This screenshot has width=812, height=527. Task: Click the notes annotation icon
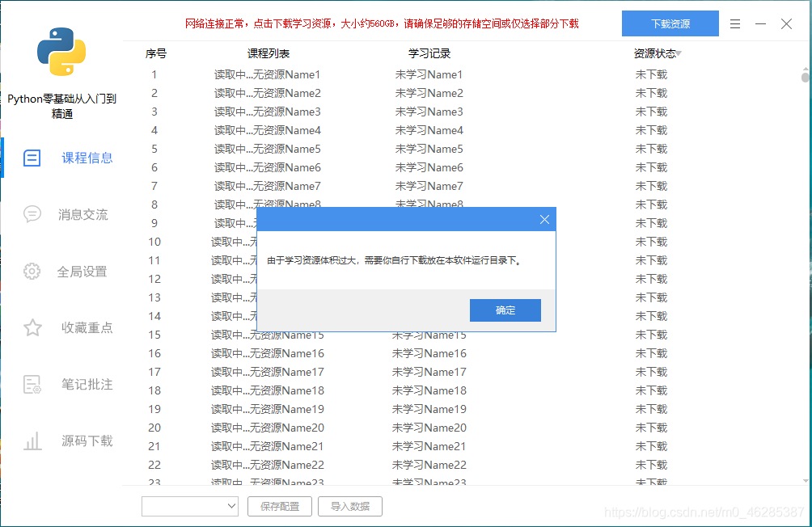(32, 385)
